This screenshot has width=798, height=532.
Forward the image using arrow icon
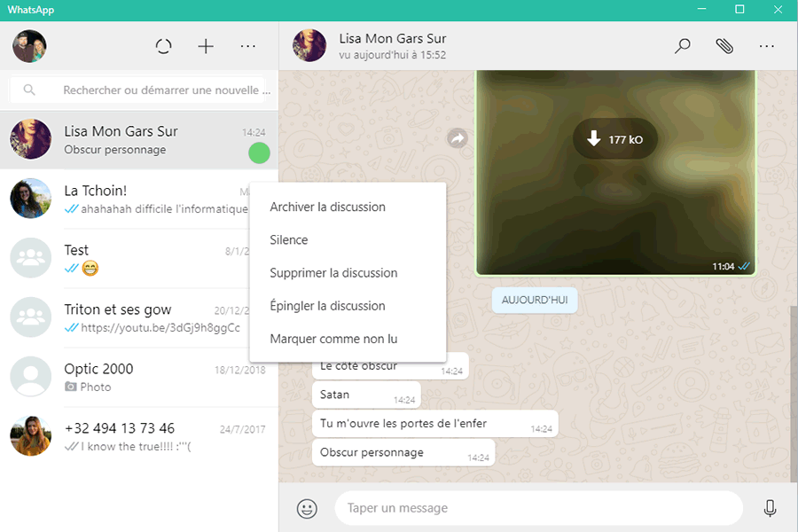click(458, 138)
